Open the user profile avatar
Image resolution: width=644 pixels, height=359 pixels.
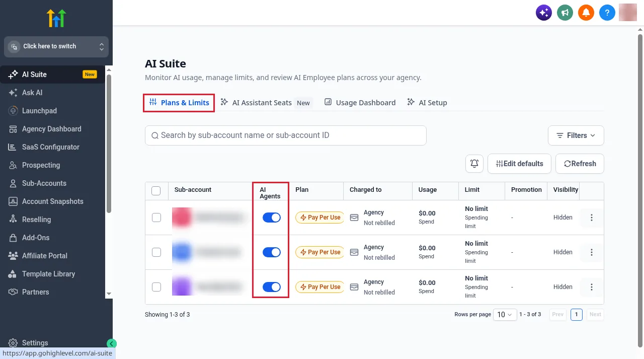[628, 13]
